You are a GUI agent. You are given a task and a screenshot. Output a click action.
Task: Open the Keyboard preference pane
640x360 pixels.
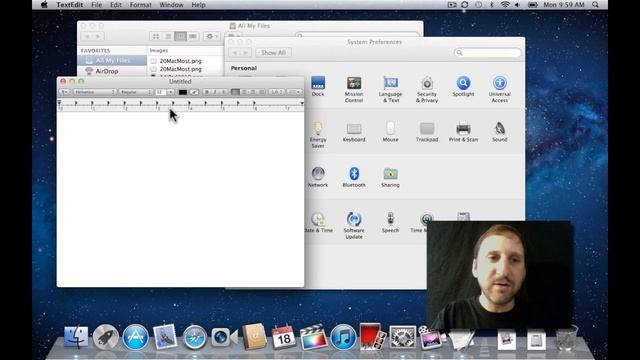point(354,132)
